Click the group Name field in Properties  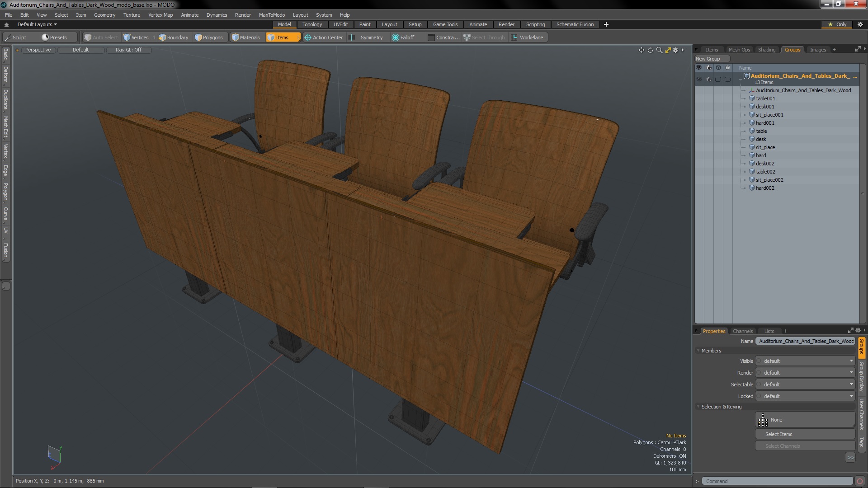click(805, 341)
